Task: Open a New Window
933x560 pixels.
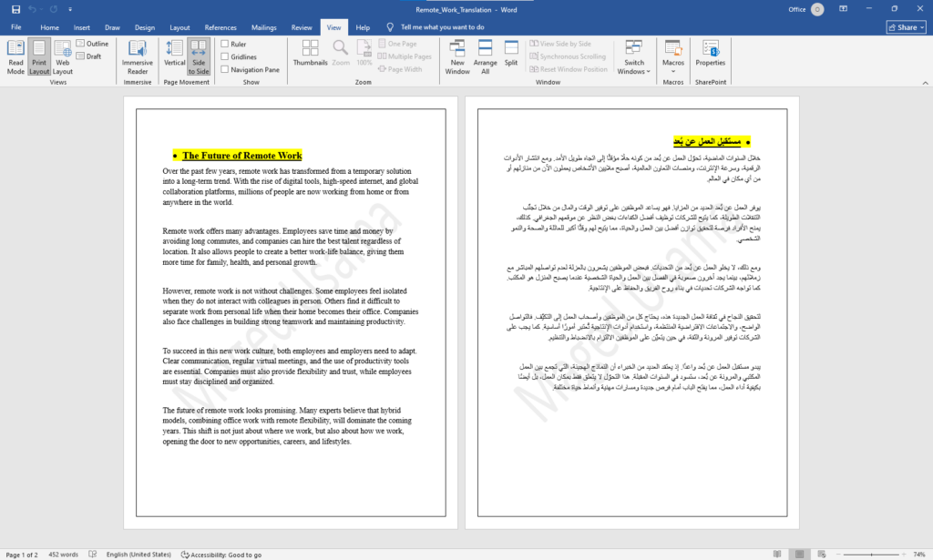Action: click(x=457, y=57)
